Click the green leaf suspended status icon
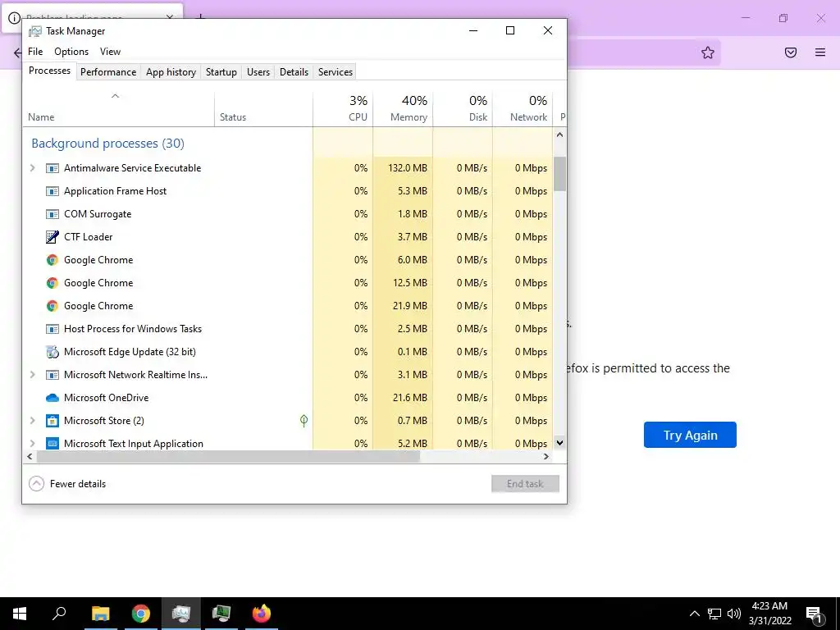840x630 pixels. tap(304, 421)
